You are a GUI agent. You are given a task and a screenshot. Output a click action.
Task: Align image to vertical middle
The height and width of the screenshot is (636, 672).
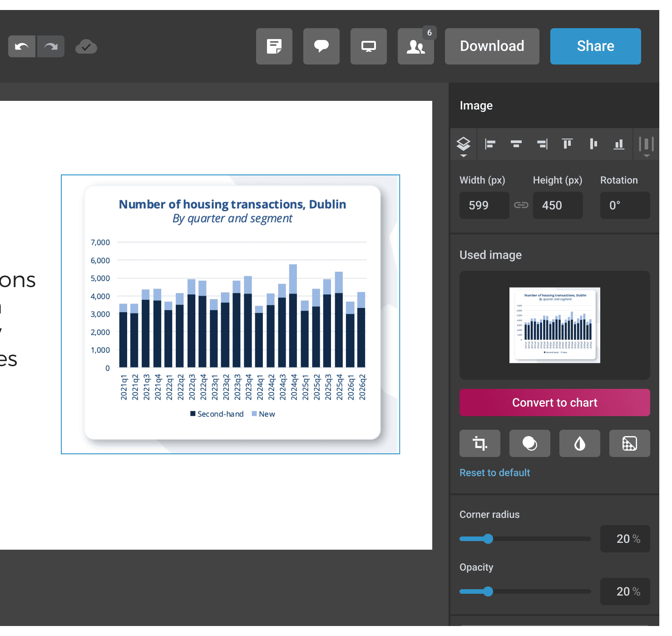[x=593, y=144]
